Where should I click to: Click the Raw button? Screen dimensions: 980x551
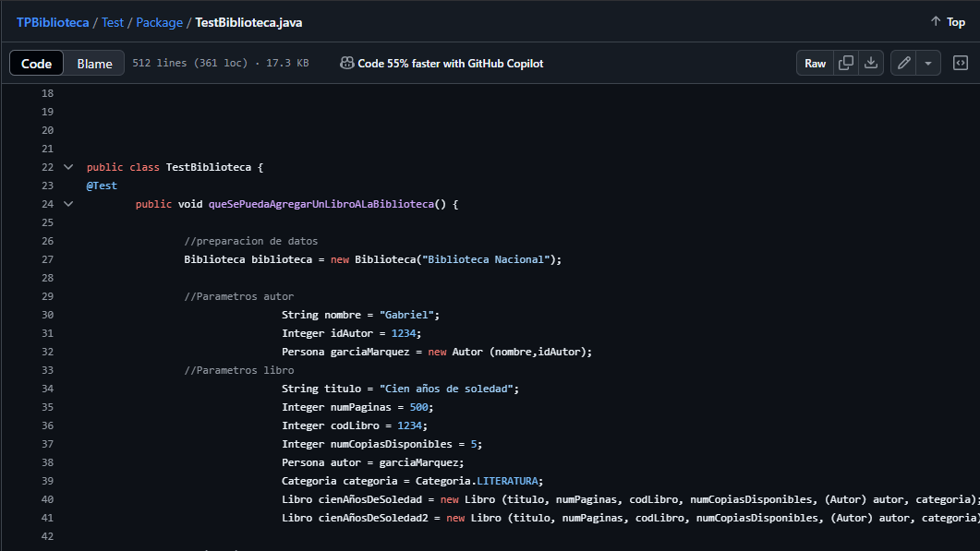[x=815, y=63]
